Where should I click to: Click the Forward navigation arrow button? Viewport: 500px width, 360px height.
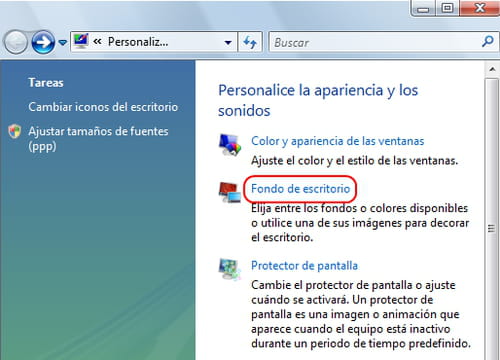(43, 42)
